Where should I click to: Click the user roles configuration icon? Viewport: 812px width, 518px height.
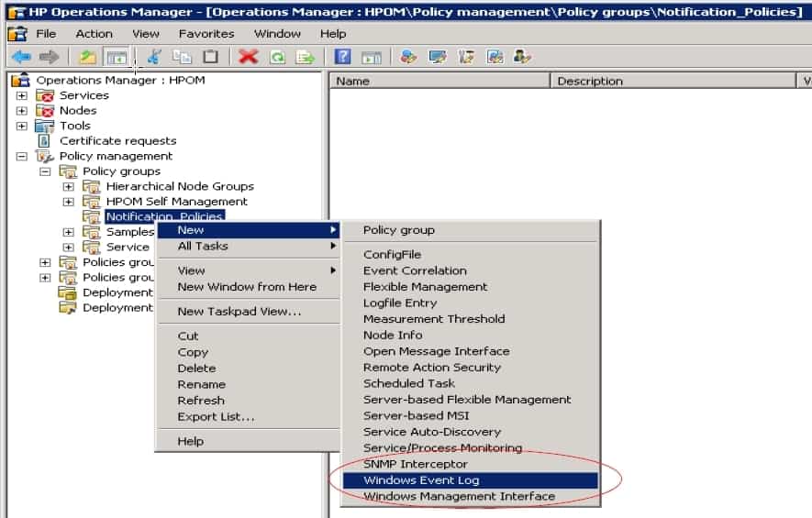[x=495, y=57]
